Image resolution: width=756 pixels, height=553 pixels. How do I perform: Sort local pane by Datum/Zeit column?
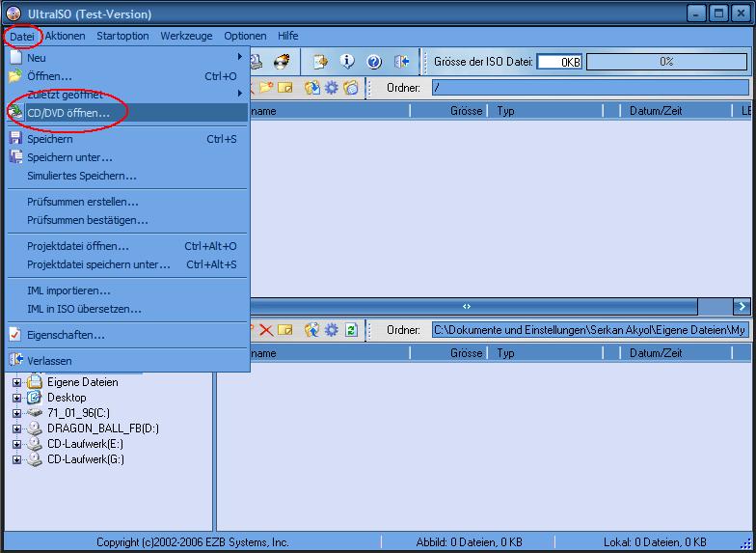(x=676, y=353)
